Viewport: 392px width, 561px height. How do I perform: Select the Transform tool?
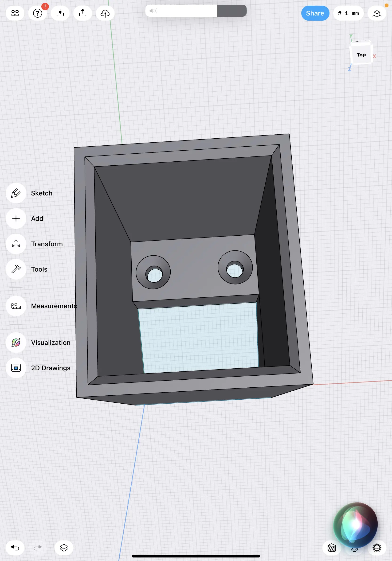(x=16, y=244)
